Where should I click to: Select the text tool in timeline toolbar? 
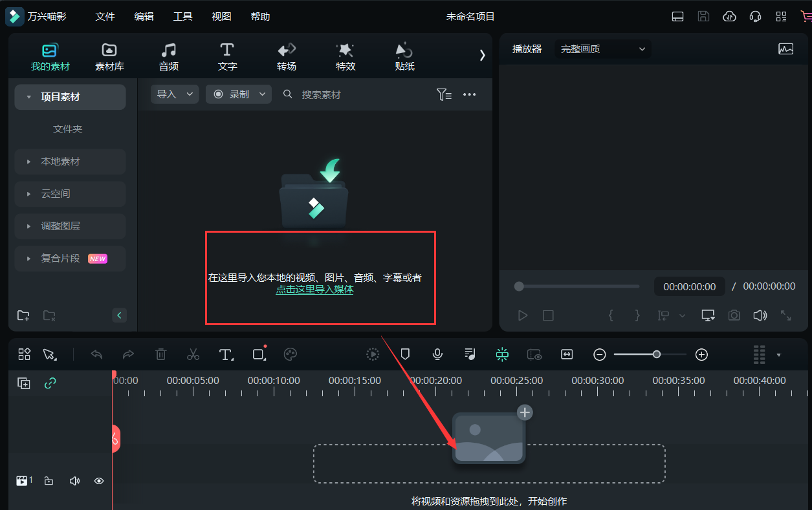[225, 354]
